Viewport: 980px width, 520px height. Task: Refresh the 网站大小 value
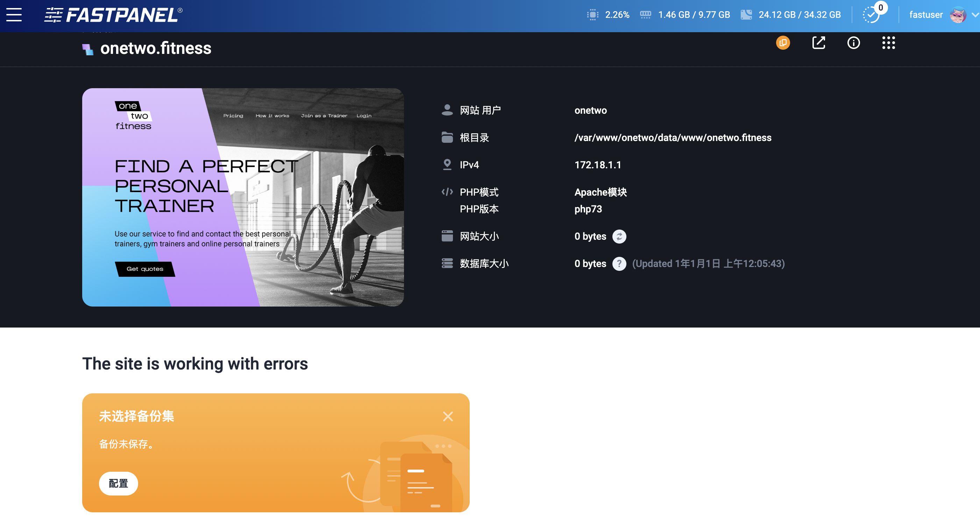[619, 237]
